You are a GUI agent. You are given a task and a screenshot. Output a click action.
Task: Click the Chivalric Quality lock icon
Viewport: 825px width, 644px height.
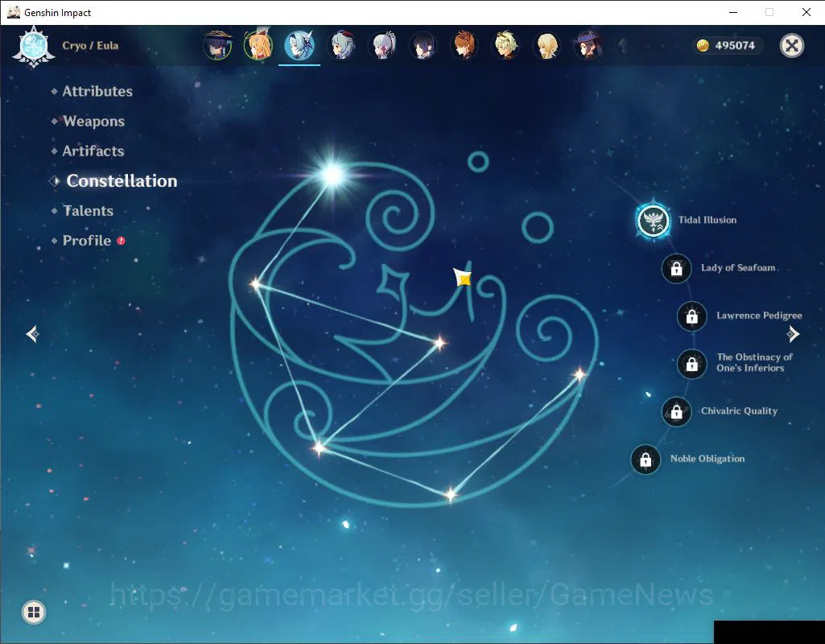coord(677,411)
